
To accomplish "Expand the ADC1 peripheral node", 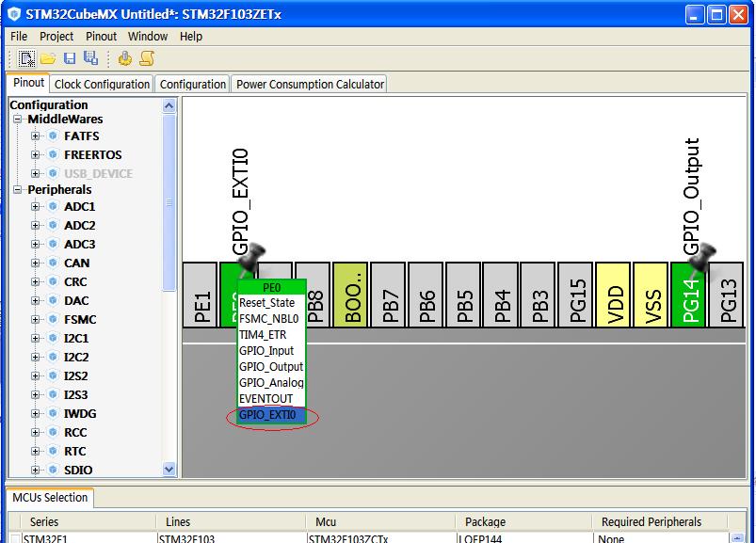I will [36, 207].
